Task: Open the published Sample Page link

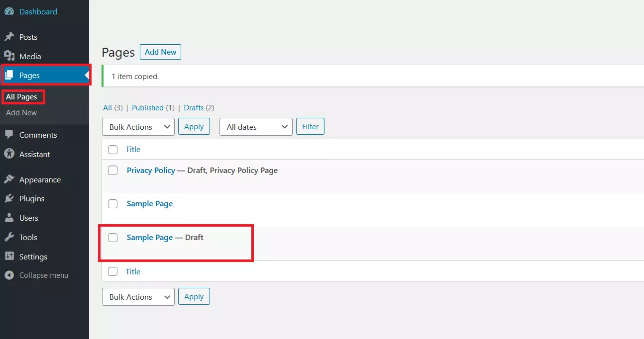Action: point(150,204)
